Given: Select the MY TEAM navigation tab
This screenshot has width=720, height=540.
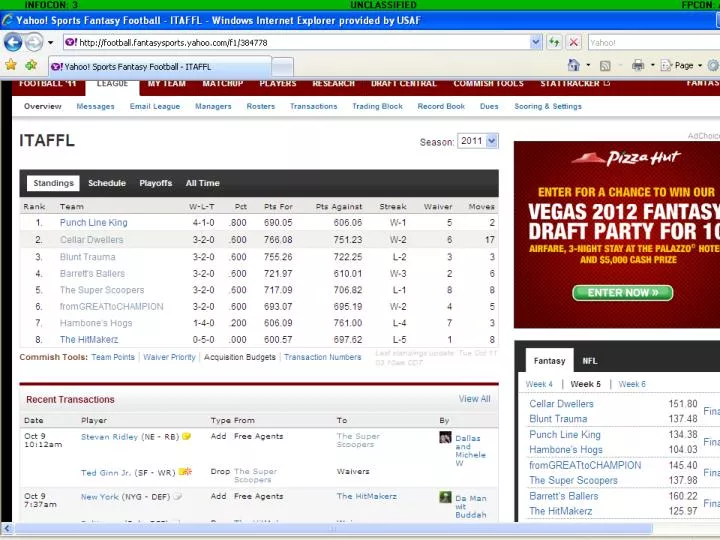Looking at the screenshot, I should [x=167, y=84].
